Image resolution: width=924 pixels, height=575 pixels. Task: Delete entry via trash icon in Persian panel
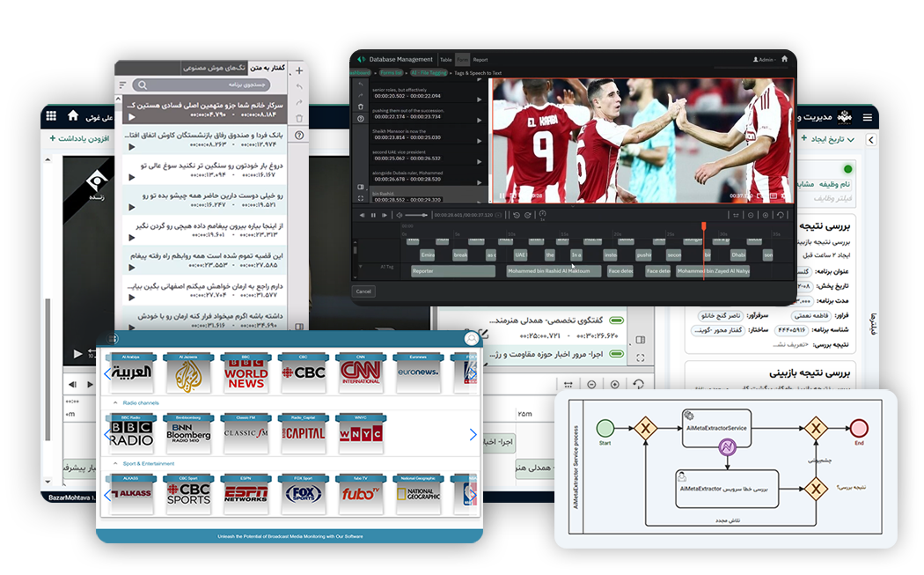pyautogui.click(x=299, y=119)
